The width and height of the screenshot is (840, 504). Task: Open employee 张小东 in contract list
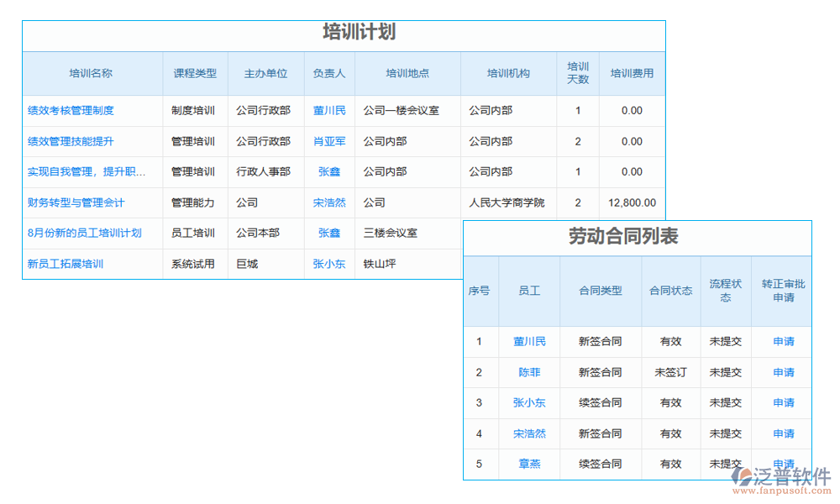click(x=529, y=403)
